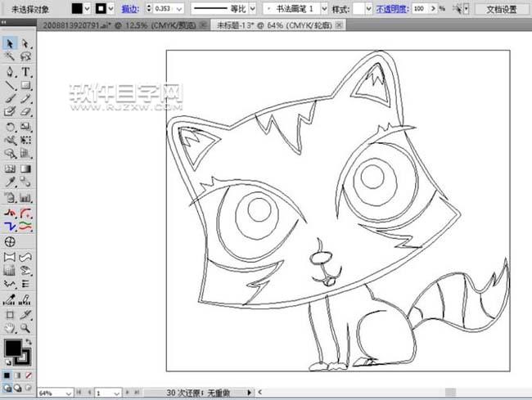Switch to full screen with menu mode
532x400 pixels.
click(18, 388)
